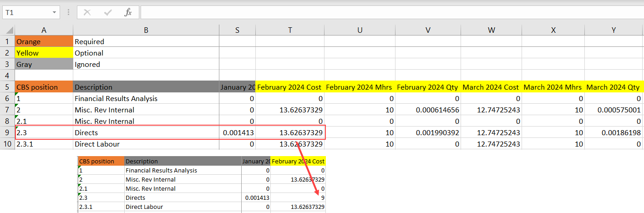This screenshot has width=644, height=213.
Task: Click the Enter checkmark in formula bar
Action: click(108, 13)
